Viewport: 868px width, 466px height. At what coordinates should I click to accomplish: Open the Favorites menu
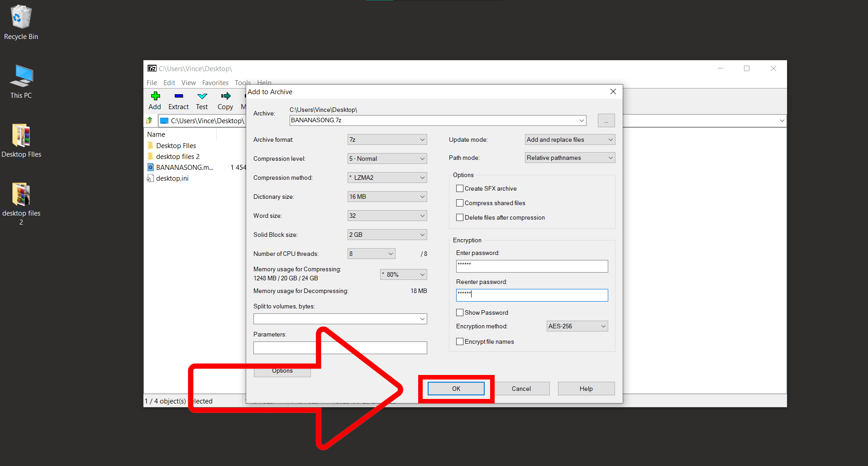(x=215, y=82)
